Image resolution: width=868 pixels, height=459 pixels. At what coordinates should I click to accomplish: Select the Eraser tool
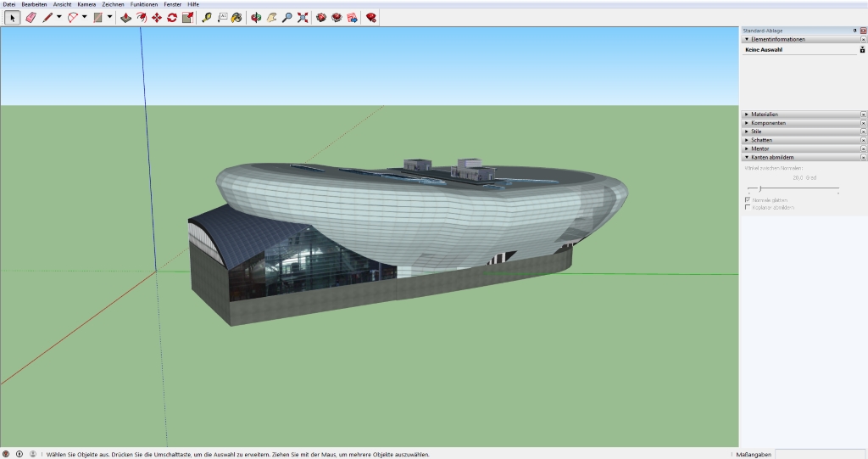pyautogui.click(x=31, y=17)
